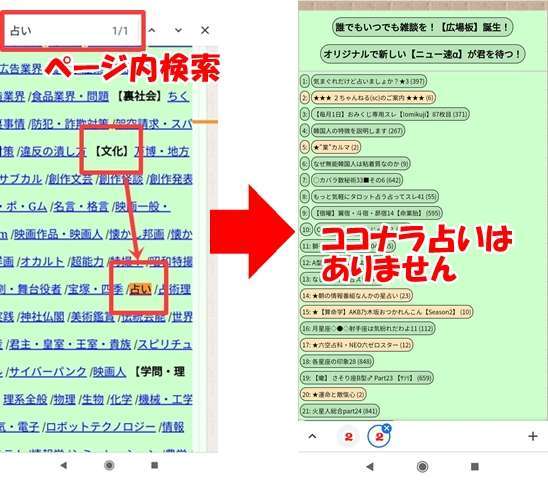This screenshot has height=480, width=548.
Task: Open thread 20: ★運命と敵愾心
Action: pos(333,394)
